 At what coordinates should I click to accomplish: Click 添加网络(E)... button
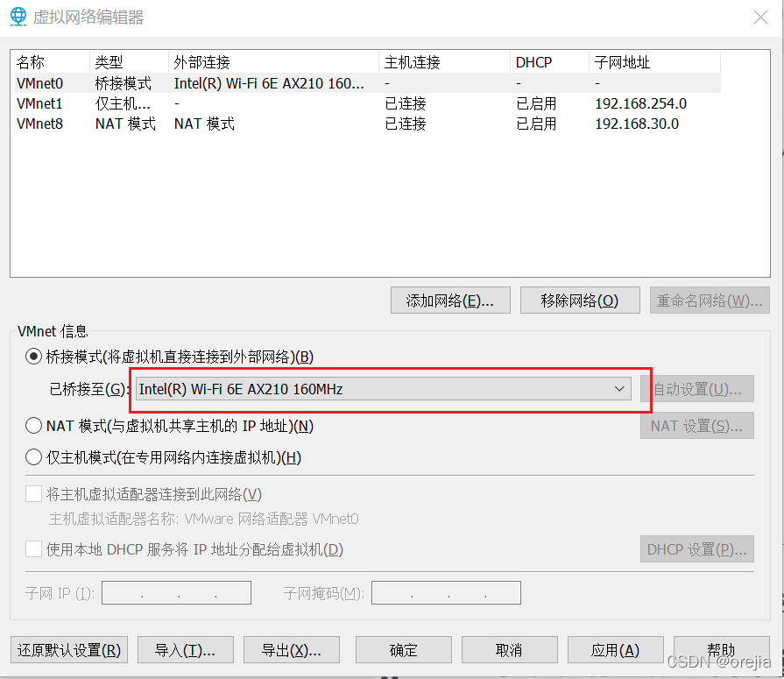pos(450,300)
